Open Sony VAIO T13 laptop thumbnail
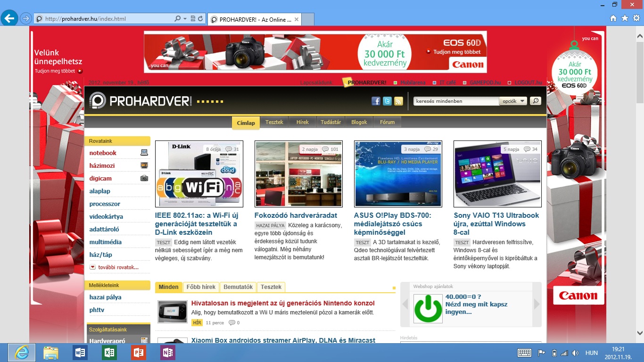Viewport: 644px width, 362px height. [497, 174]
